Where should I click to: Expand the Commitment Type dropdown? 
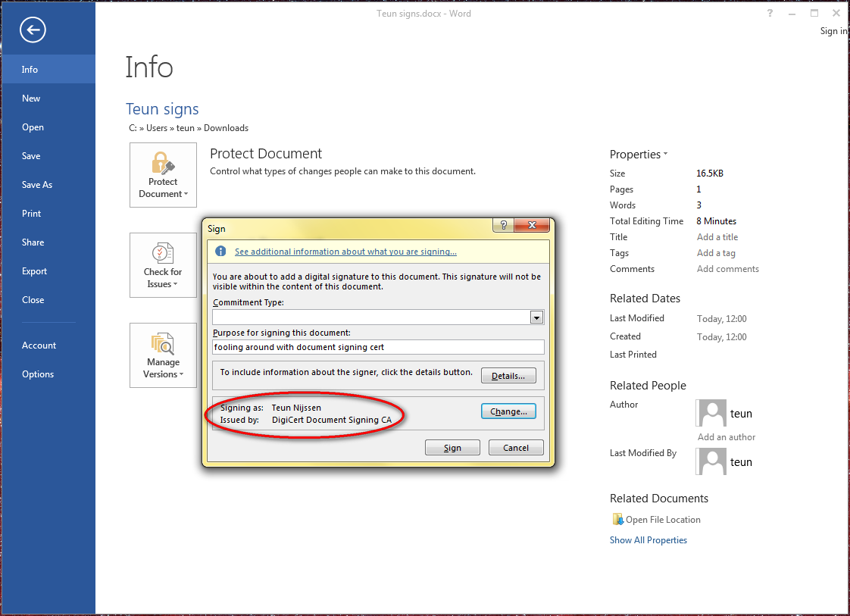pyautogui.click(x=536, y=317)
